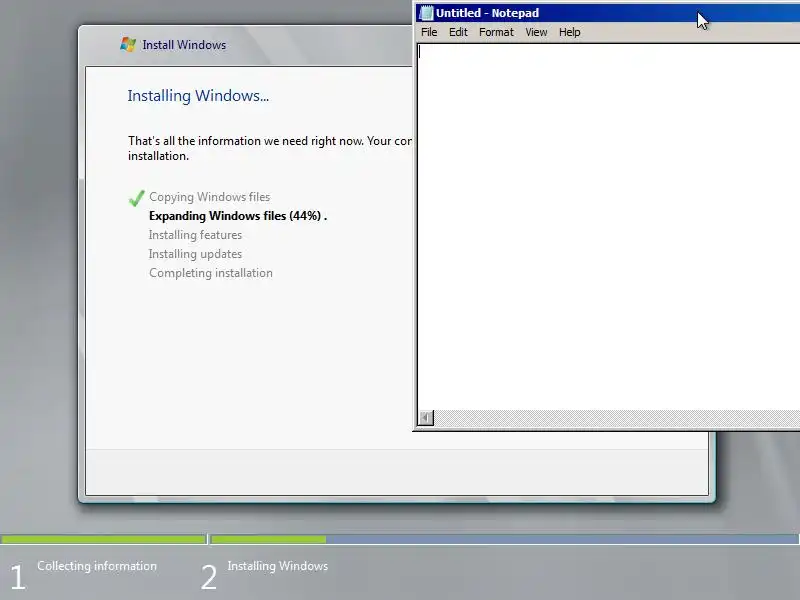Click the 'Copying Windows files' step
The width and height of the screenshot is (800, 600).
click(210, 197)
